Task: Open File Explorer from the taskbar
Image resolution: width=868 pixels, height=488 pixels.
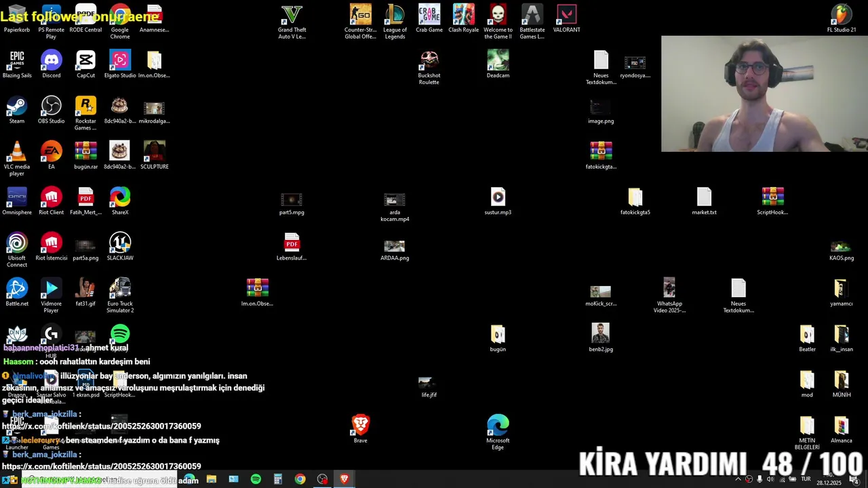Action: coord(211,479)
